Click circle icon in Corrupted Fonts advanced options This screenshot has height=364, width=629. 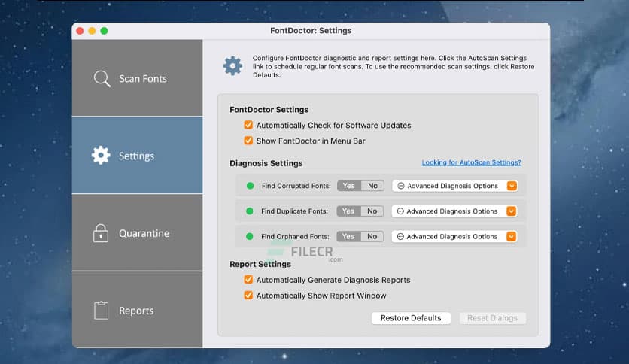pos(401,186)
